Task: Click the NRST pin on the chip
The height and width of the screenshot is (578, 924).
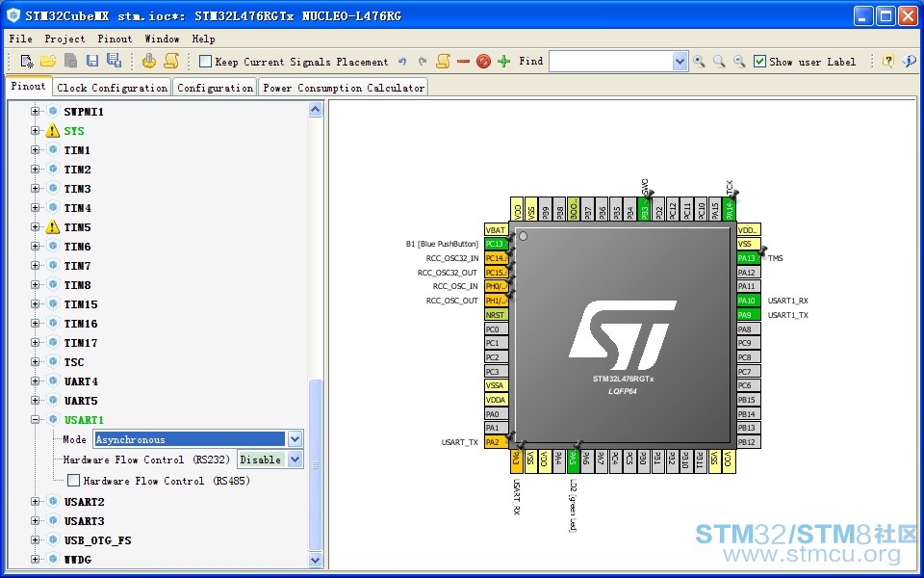Action: point(496,315)
